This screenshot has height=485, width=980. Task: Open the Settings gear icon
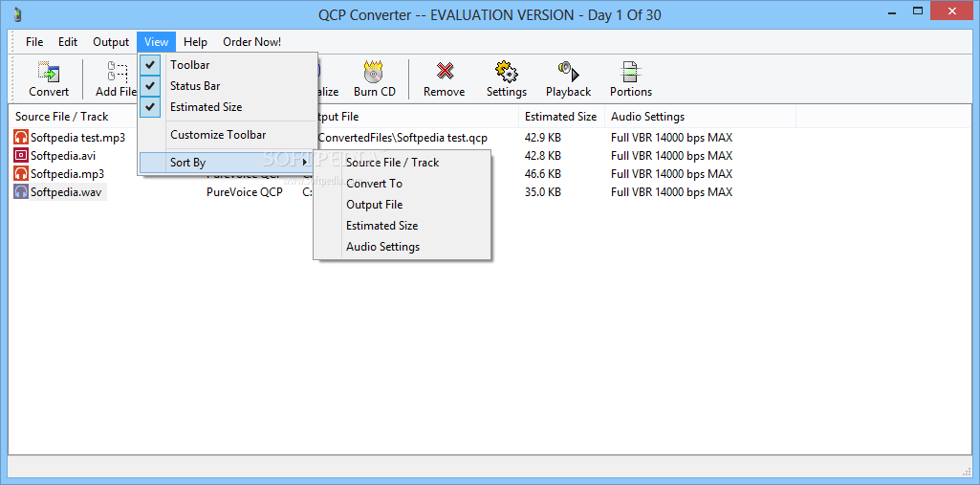(x=506, y=72)
